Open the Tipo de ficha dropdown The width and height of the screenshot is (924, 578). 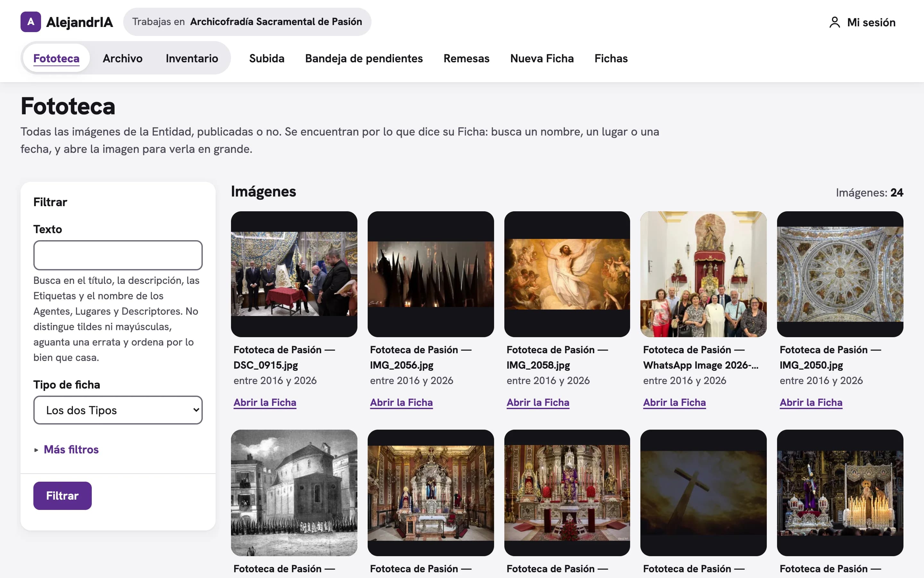[118, 410]
